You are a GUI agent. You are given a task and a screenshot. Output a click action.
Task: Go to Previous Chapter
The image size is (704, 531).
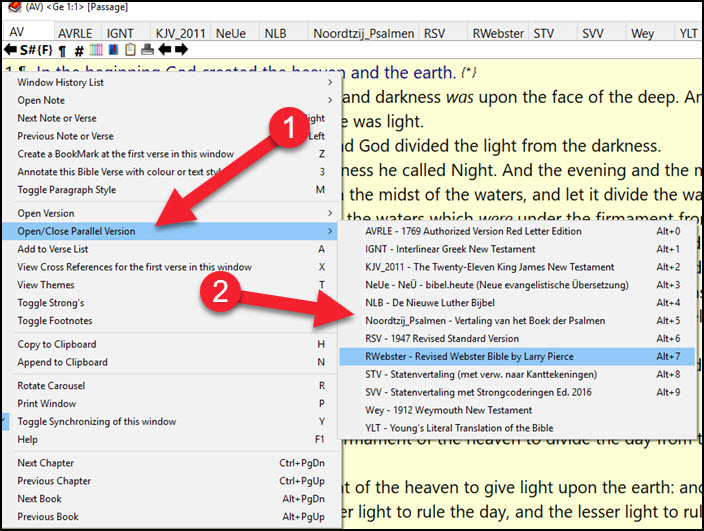(x=171, y=481)
